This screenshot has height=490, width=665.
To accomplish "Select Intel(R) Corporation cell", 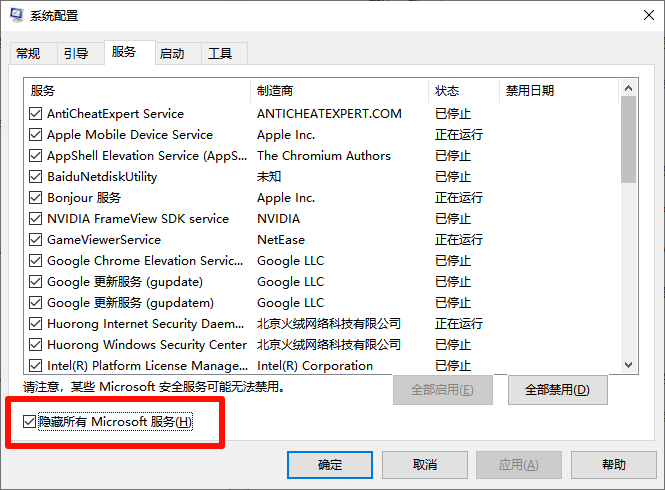I will [315, 366].
